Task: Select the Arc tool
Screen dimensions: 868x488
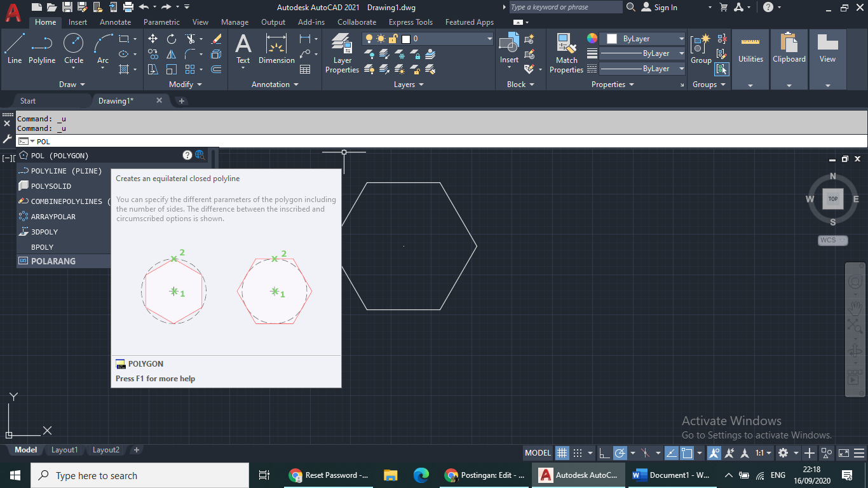Action: click(x=103, y=49)
